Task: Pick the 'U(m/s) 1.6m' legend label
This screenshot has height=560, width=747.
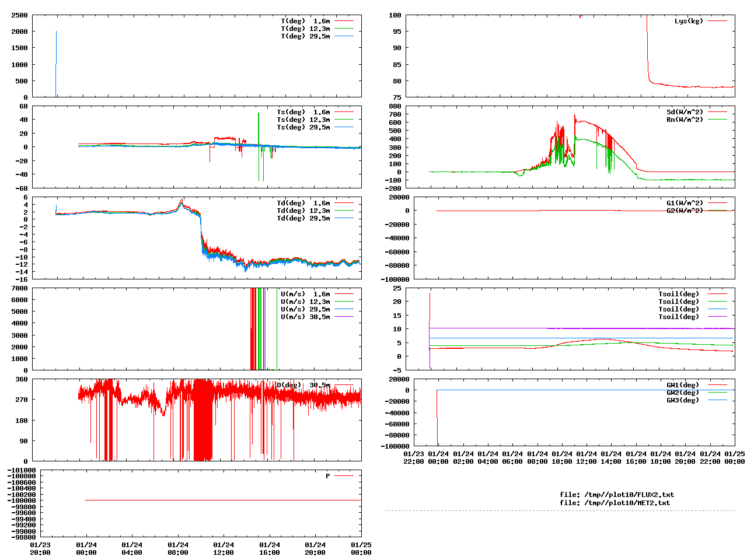Action: coord(305,294)
